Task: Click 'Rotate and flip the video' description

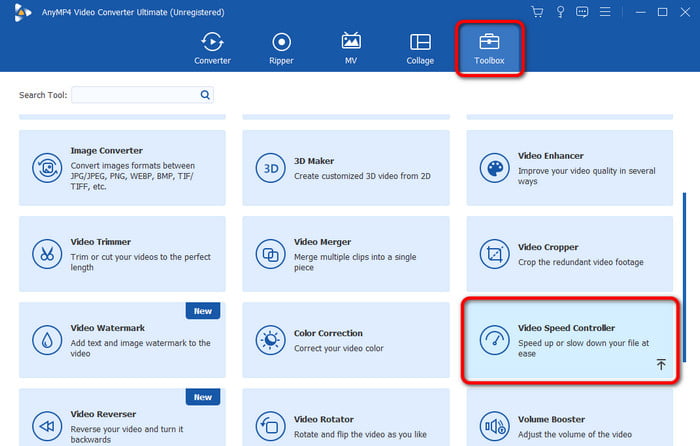Action: (360, 434)
